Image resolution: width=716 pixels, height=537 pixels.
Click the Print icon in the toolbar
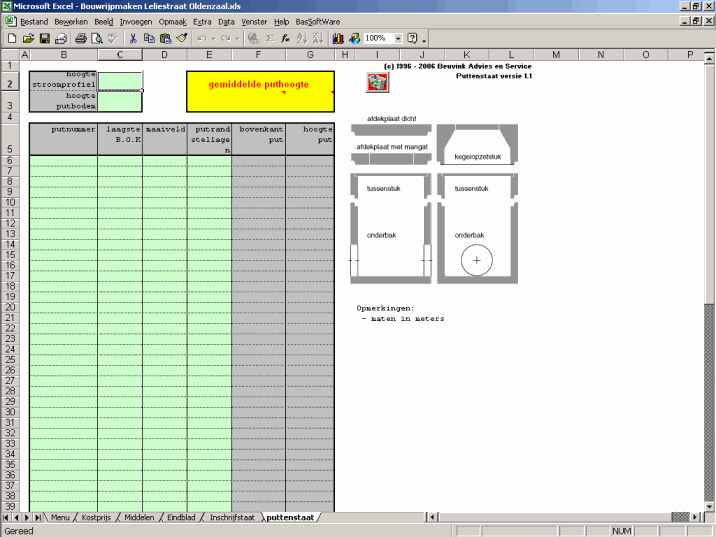pyautogui.click(x=80, y=38)
